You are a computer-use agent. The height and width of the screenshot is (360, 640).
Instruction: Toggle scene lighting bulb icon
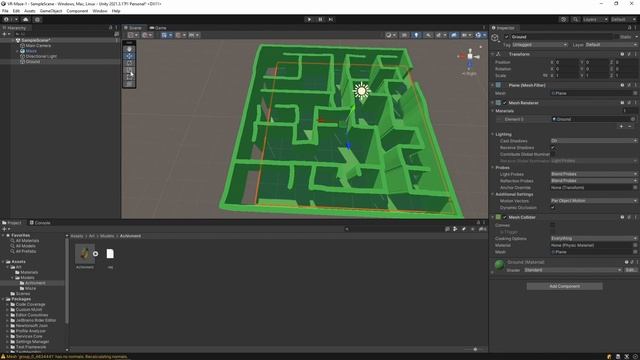coord(416,35)
